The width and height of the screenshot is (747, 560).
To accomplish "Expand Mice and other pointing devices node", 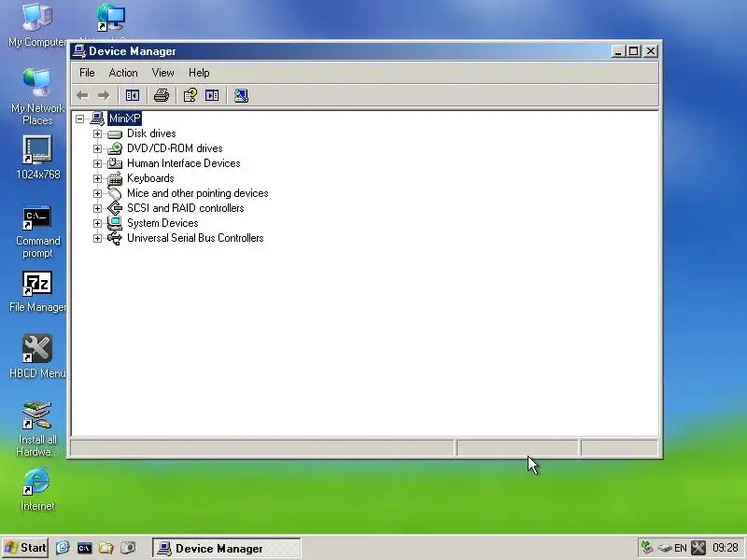I will [x=98, y=193].
